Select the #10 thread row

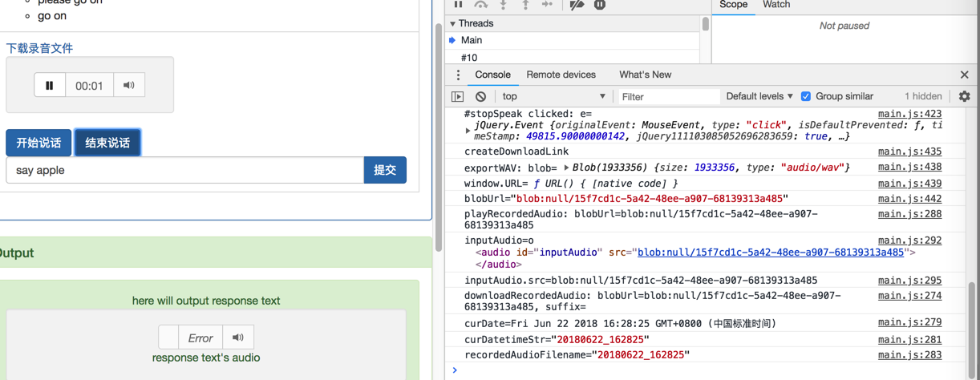573,58
